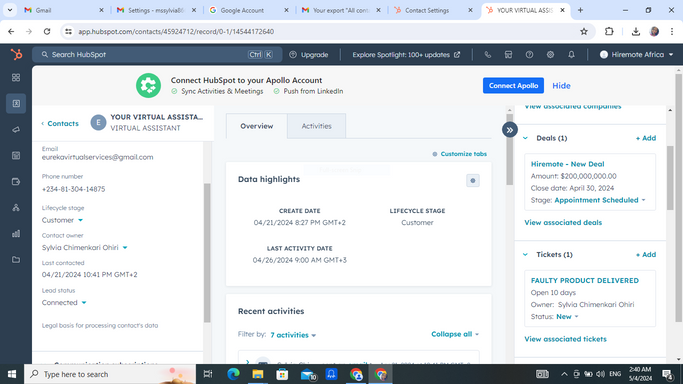
Task: Collapse the Tickets (1) section chevron
Action: click(525, 254)
